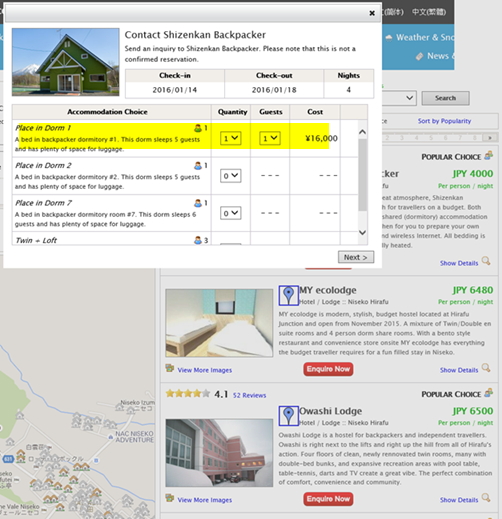The image size is (502, 519).
Task: Click magnifier icon beside MY ecolodge Show Details
Action: 486,368
